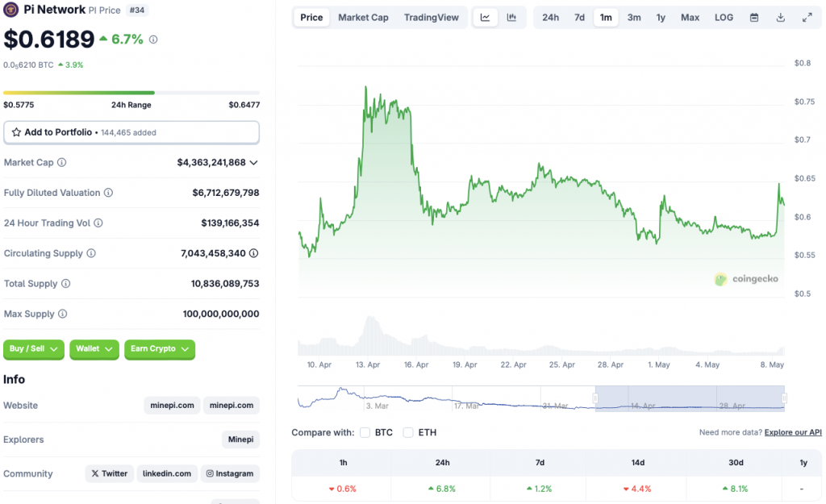Screen dimensions: 826x504
Task: Click the 7d 1.2% change value
Action: 540,489
